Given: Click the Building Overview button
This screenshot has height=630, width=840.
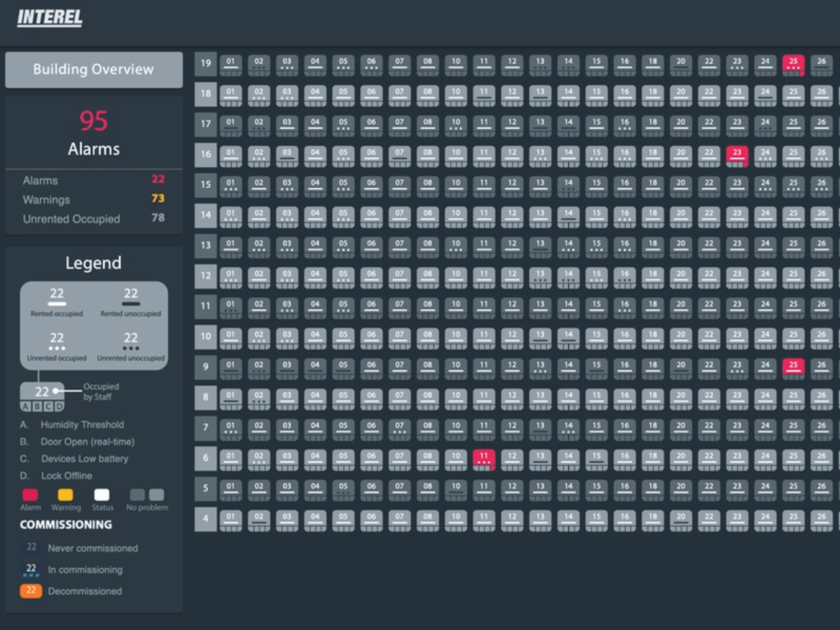Looking at the screenshot, I should coord(94,70).
